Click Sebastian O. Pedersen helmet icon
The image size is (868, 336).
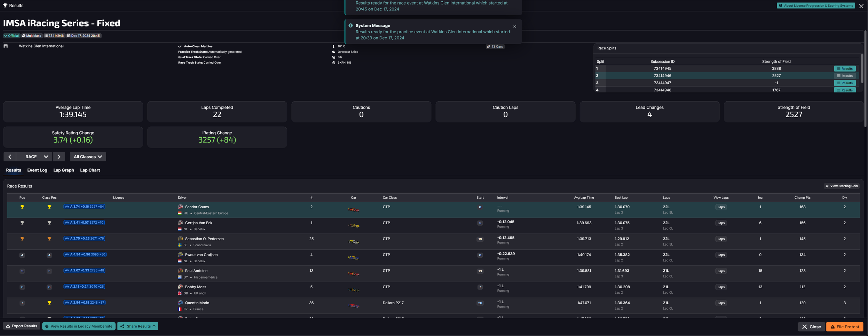180,239
